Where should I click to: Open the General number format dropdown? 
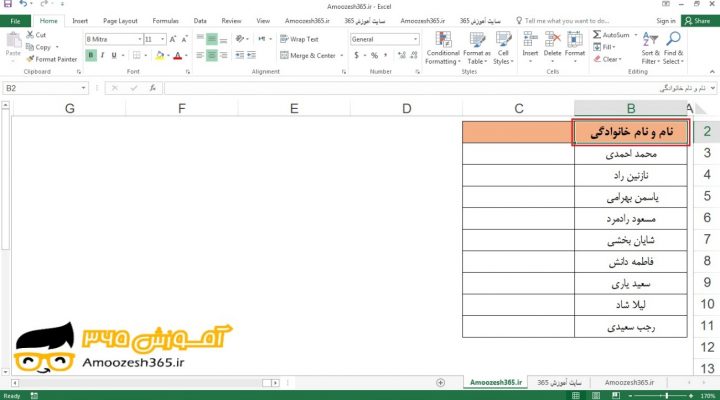(415, 39)
